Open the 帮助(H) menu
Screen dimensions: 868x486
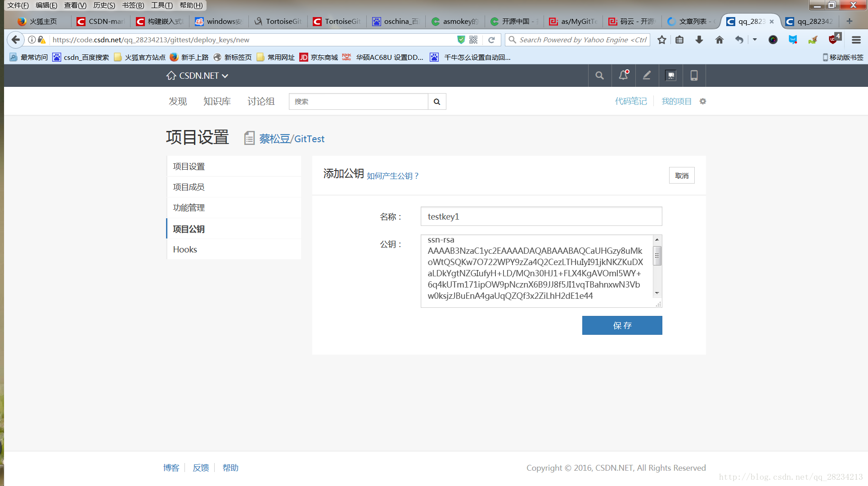191,5
